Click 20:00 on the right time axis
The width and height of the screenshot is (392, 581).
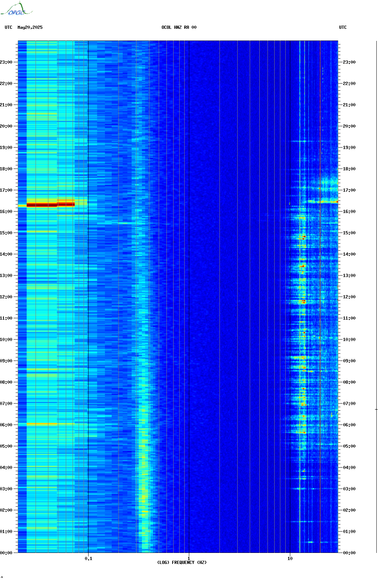tap(349, 126)
